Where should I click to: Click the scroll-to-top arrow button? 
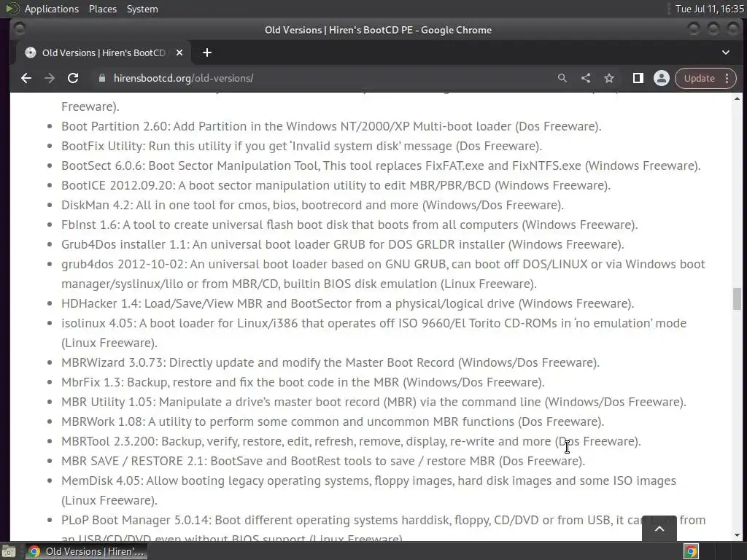point(659,528)
